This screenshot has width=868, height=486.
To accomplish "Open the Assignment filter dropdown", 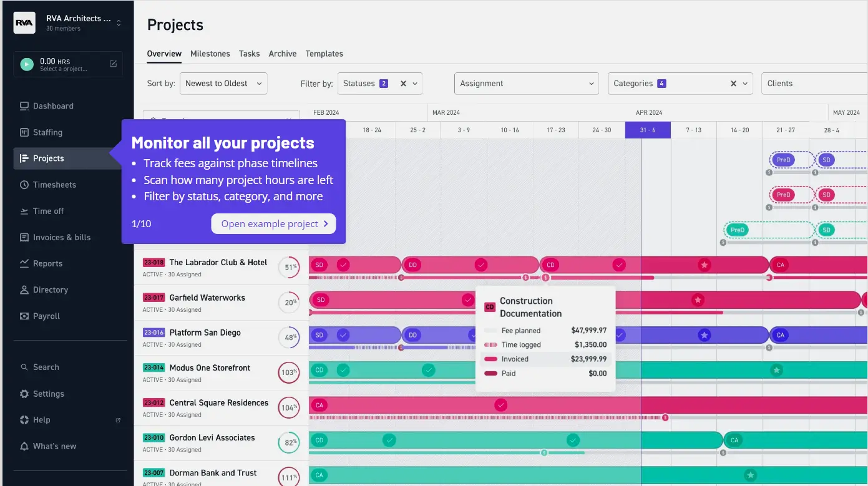I will pos(526,83).
